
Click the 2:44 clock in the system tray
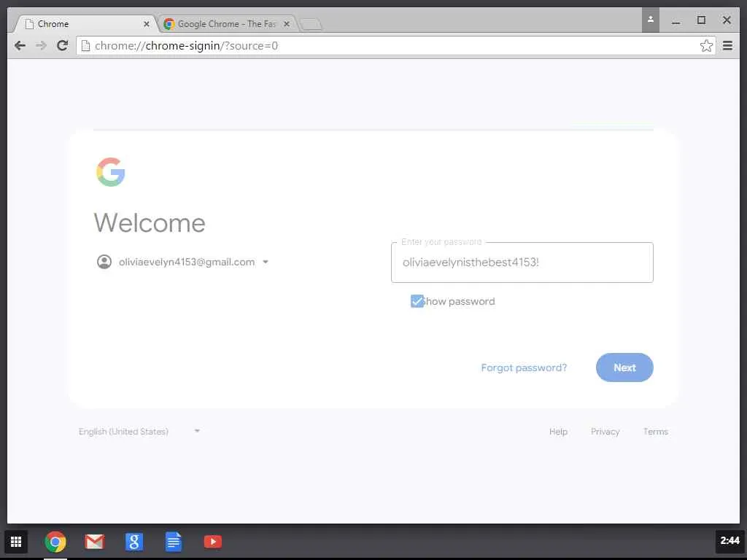pos(729,540)
